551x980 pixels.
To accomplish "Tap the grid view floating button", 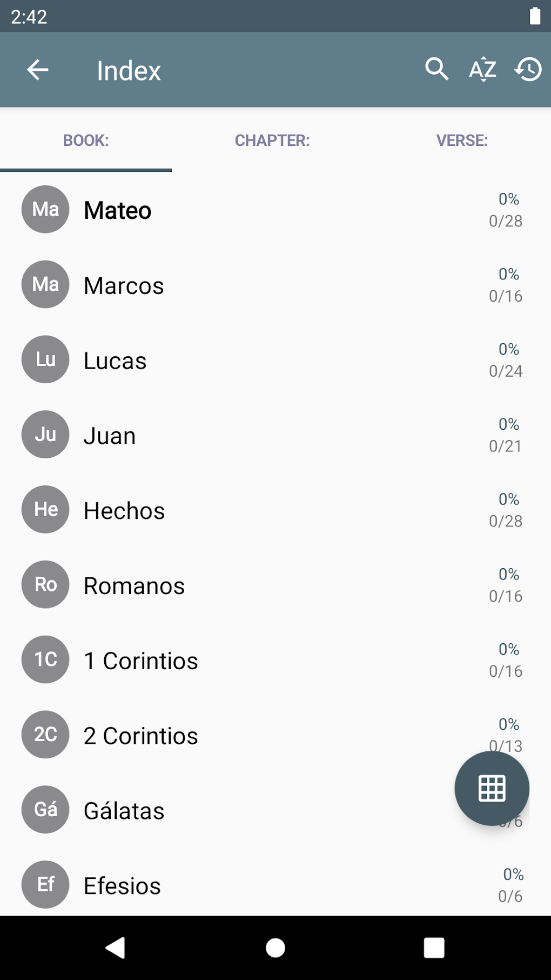I will [492, 788].
